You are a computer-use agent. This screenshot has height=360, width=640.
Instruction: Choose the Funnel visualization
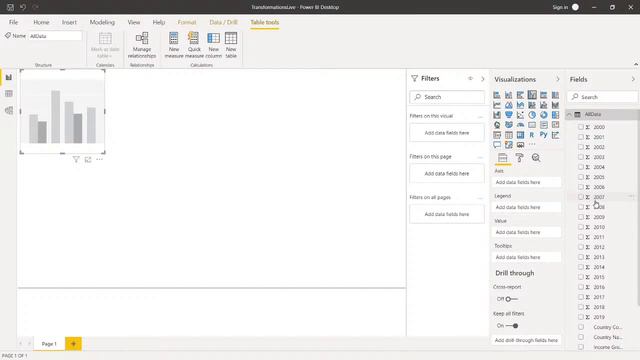509,115
